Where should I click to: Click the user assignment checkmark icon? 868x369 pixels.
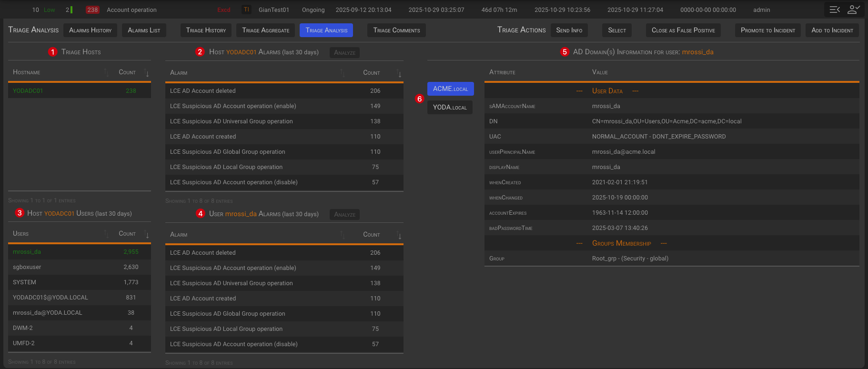click(854, 10)
